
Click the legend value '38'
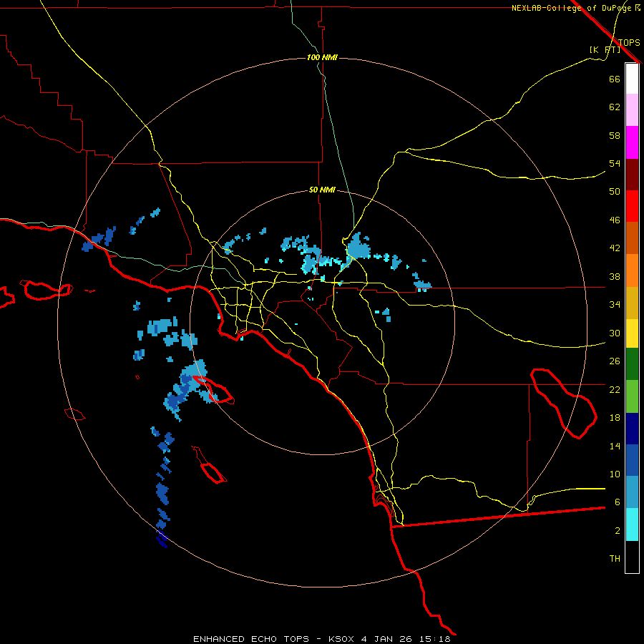click(615, 276)
